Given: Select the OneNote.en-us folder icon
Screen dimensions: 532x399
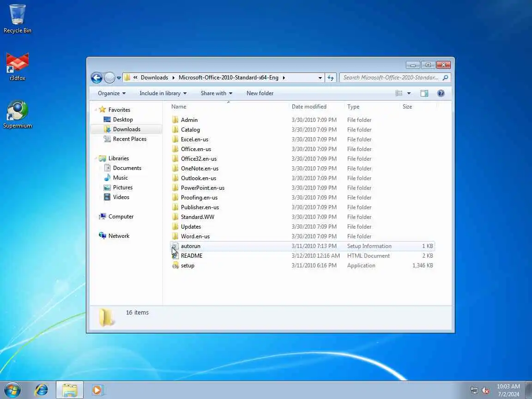Looking at the screenshot, I should coord(175,168).
